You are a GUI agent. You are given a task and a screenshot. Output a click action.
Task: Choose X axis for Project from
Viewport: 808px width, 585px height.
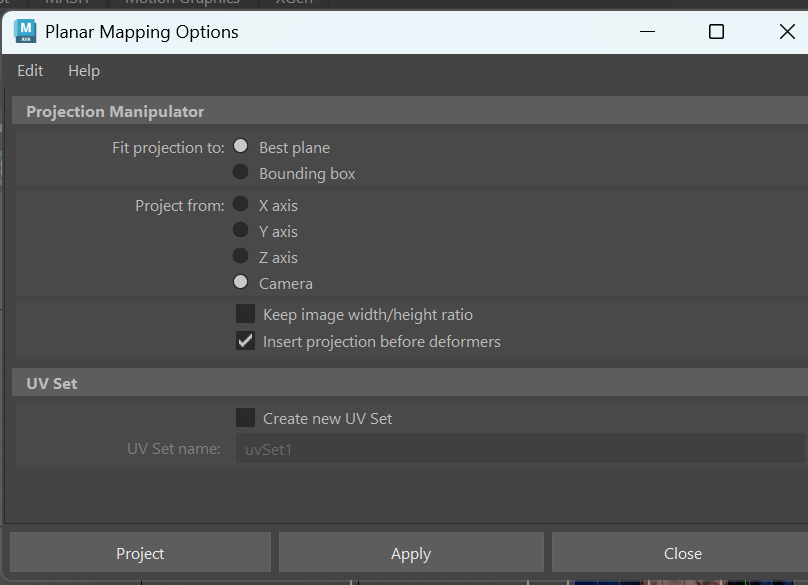[x=241, y=204]
